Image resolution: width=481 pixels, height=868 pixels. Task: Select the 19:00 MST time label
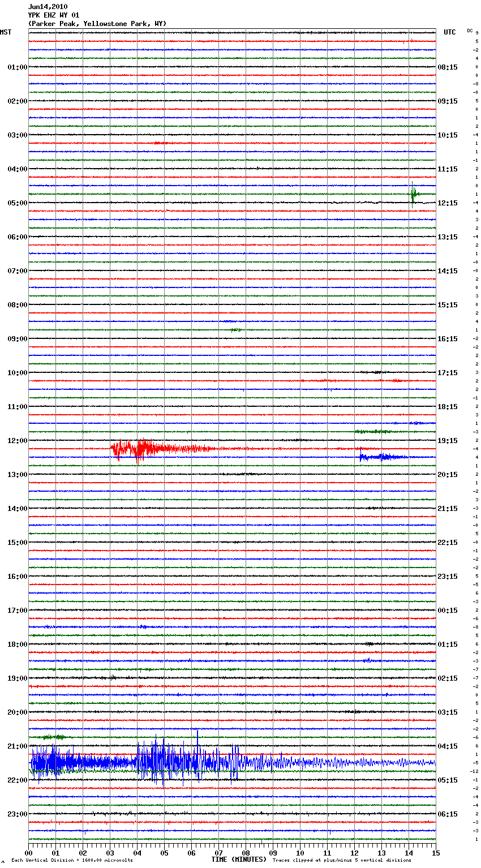(x=18, y=678)
